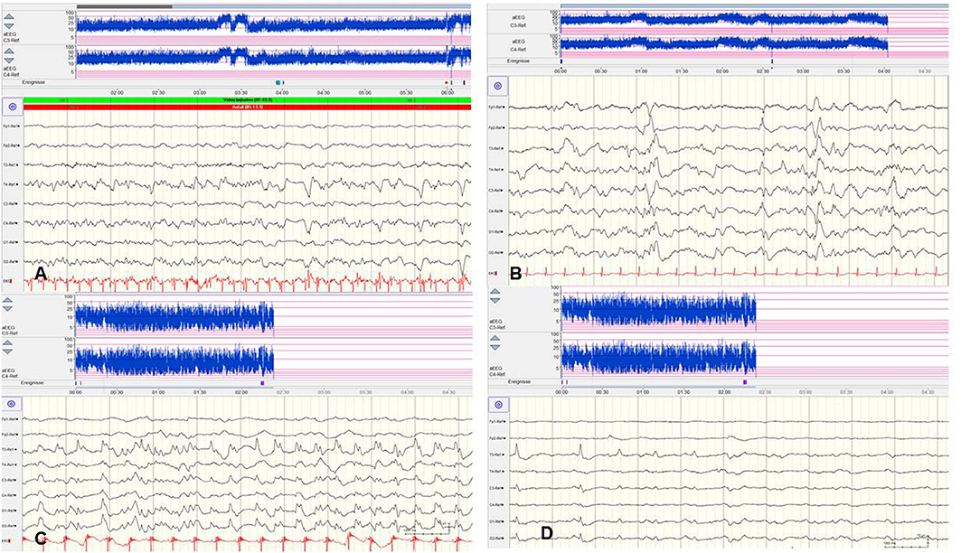The height and width of the screenshot is (553, 980).
Task: Click the green video status bar in panel A
Action: [247, 100]
